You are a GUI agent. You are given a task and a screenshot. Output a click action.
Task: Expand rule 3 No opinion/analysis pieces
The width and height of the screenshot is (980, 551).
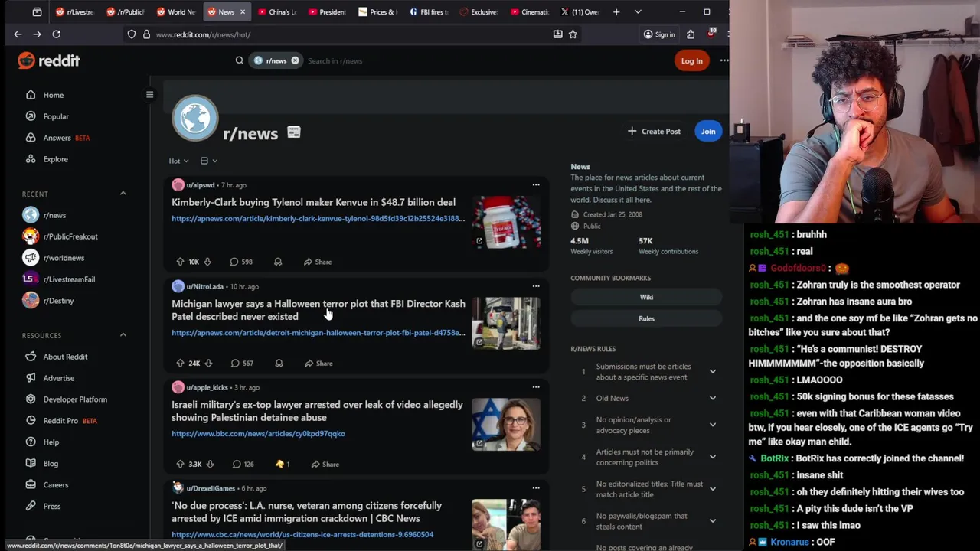712,425
